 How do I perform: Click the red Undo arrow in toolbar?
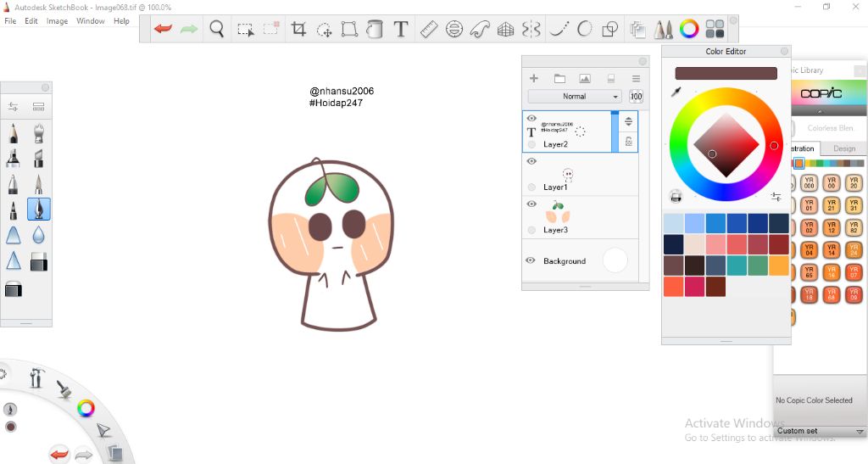163,29
